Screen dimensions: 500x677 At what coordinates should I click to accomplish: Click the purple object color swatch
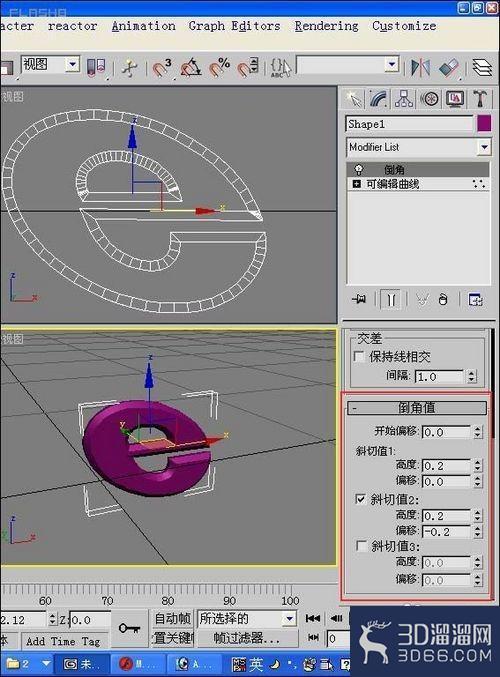point(484,123)
